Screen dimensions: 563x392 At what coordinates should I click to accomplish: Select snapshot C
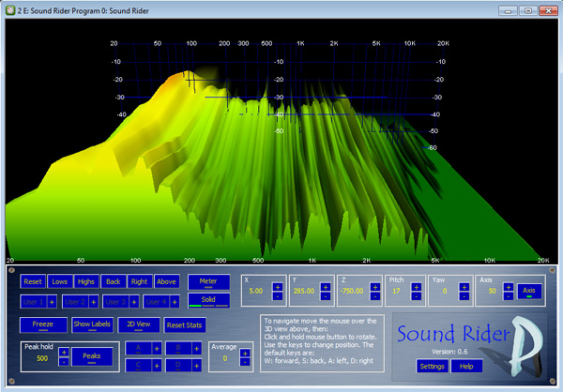(x=139, y=366)
